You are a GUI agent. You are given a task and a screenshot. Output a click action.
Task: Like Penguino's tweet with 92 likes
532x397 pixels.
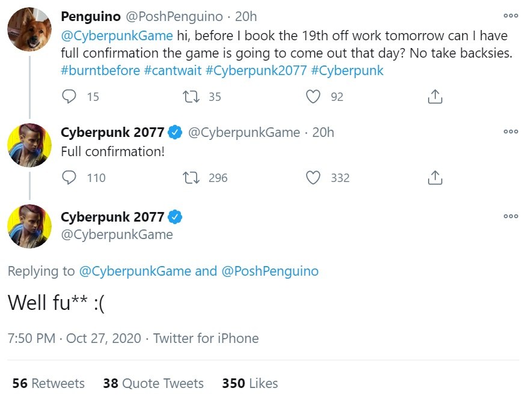313,96
